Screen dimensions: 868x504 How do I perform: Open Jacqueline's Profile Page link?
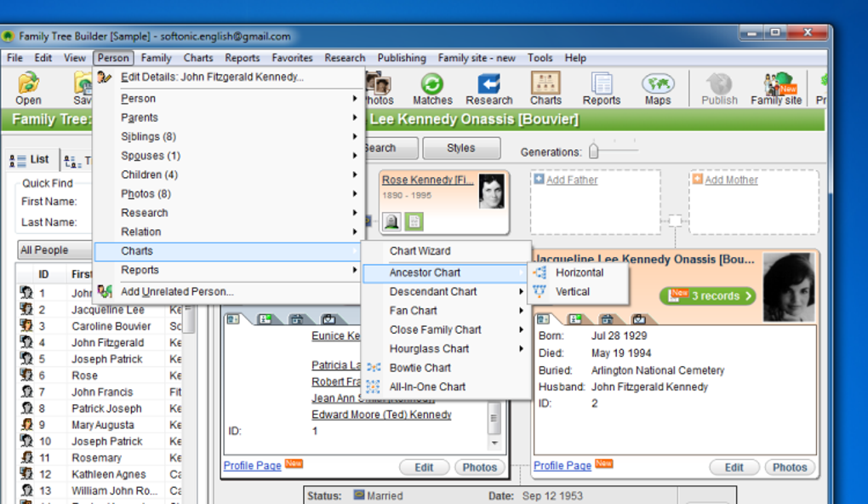tap(562, 466)
